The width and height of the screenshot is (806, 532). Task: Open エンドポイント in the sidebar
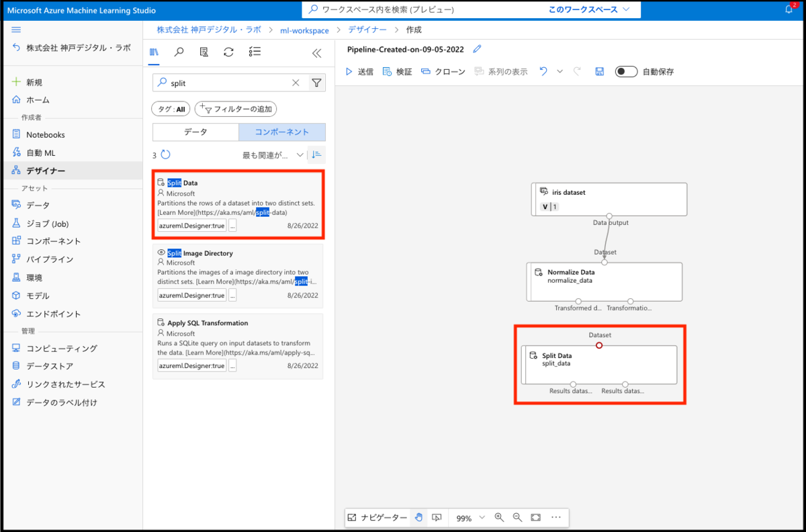tap(54, 314)
